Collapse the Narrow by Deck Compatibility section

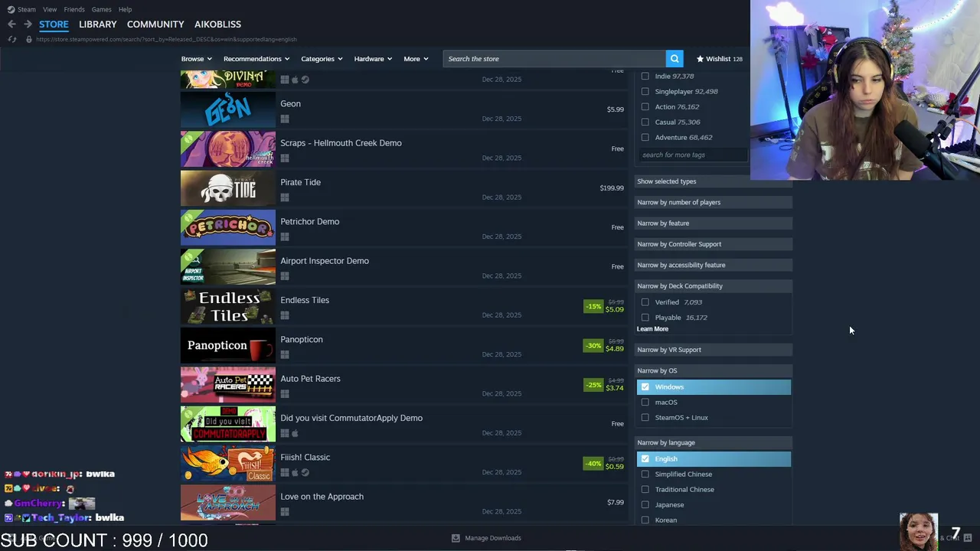tap(714, 286)
